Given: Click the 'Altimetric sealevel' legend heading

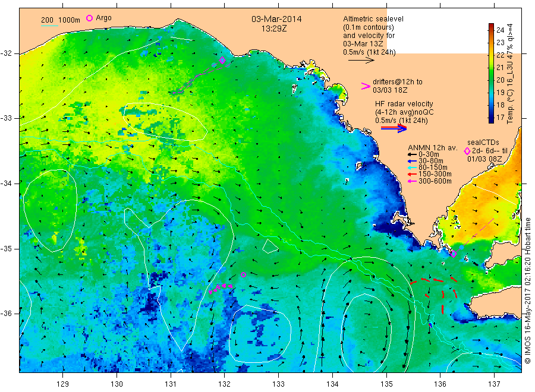Looking at the screenshot, I should pyautogui.click(x=373, y=19).
